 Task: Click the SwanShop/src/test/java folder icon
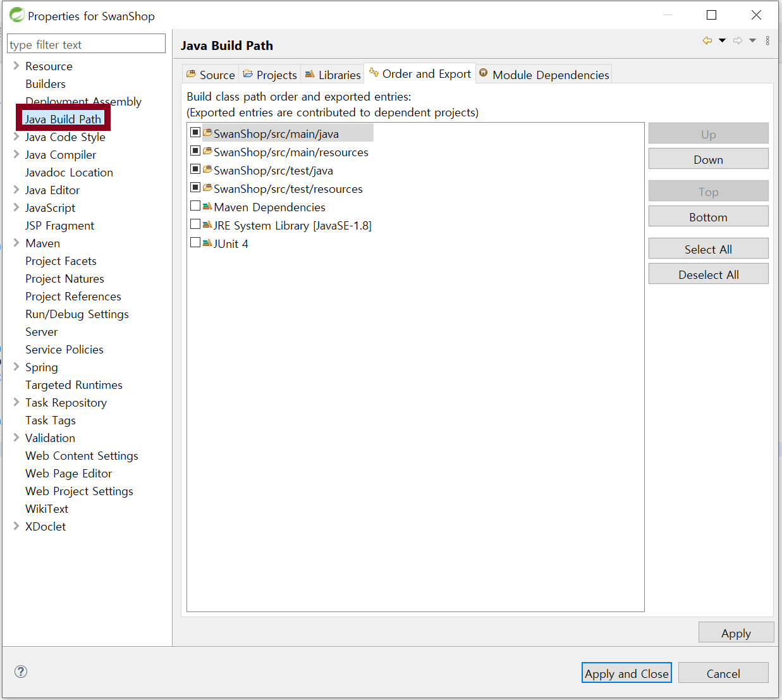(207, 169)
